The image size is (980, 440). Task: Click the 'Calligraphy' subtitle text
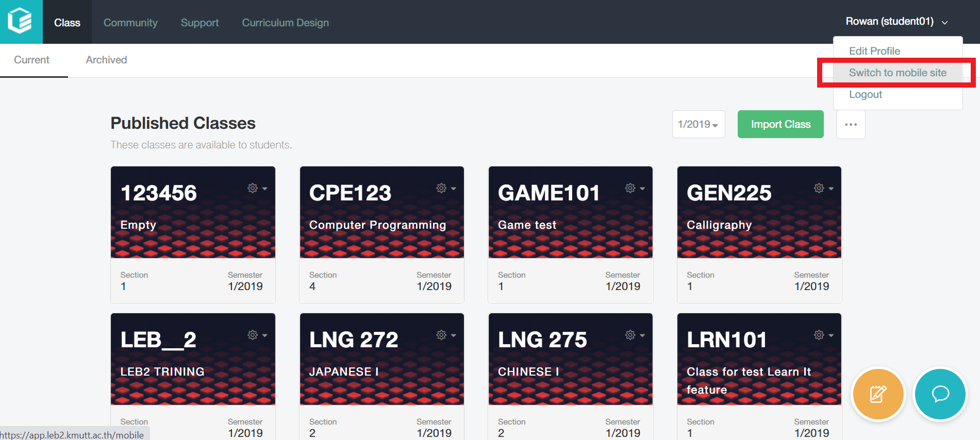719,225
